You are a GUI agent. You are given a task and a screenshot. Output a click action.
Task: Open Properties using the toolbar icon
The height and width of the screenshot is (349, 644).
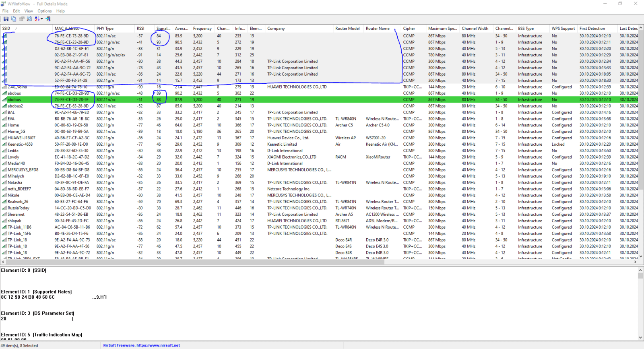pyautogui.click(x=22, y=19)
